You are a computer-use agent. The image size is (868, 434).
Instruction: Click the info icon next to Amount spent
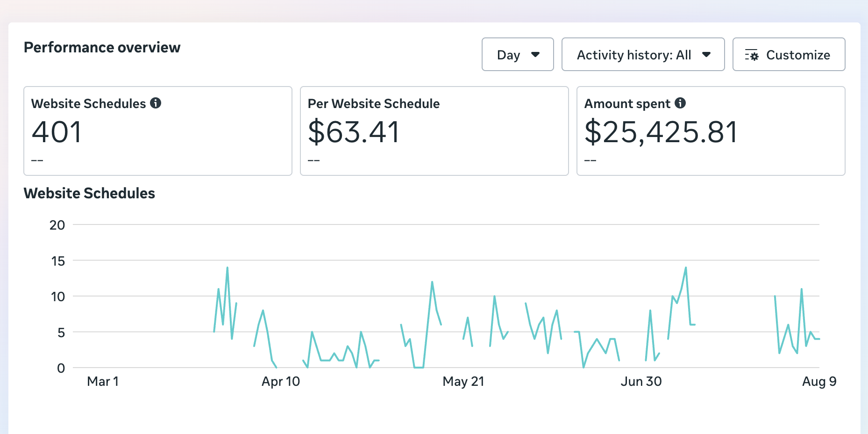[x=680, y=103]
